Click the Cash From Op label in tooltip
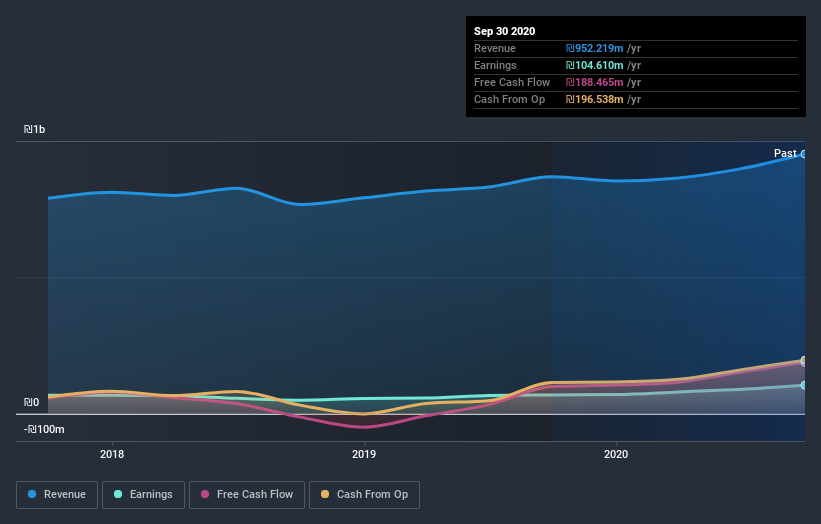The height and width of the screenshot is (524, 821). [509, 99]
